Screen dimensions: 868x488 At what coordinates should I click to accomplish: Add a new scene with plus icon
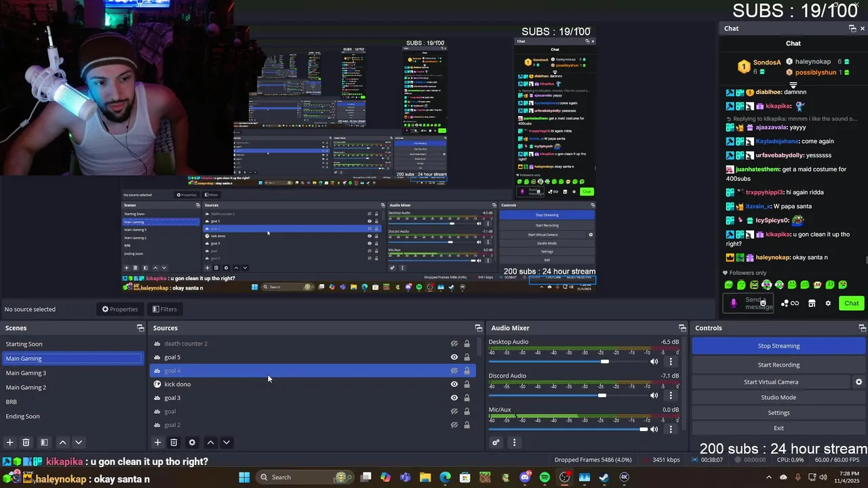(10, 443)
